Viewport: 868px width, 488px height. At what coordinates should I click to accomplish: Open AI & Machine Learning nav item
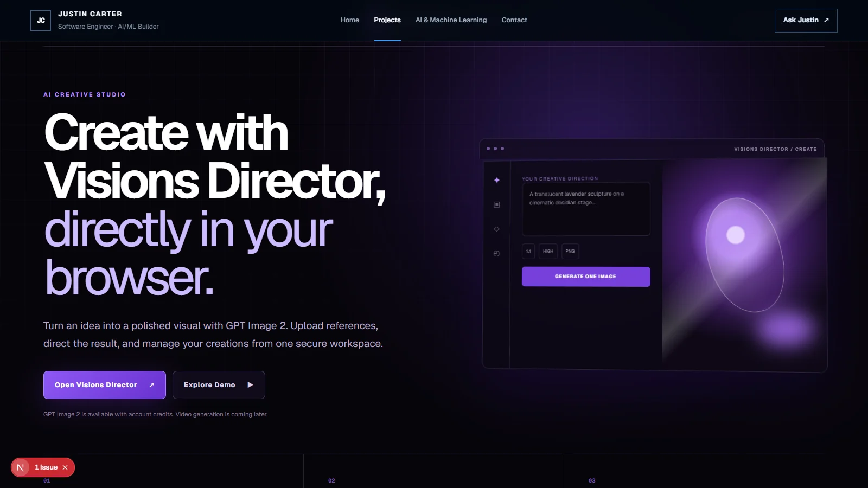click(451, 20)
